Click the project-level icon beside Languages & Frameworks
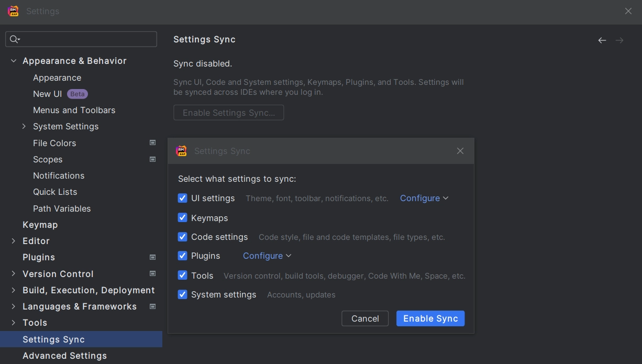The width and height of the screenshot is (642, 364). (153, 306)
